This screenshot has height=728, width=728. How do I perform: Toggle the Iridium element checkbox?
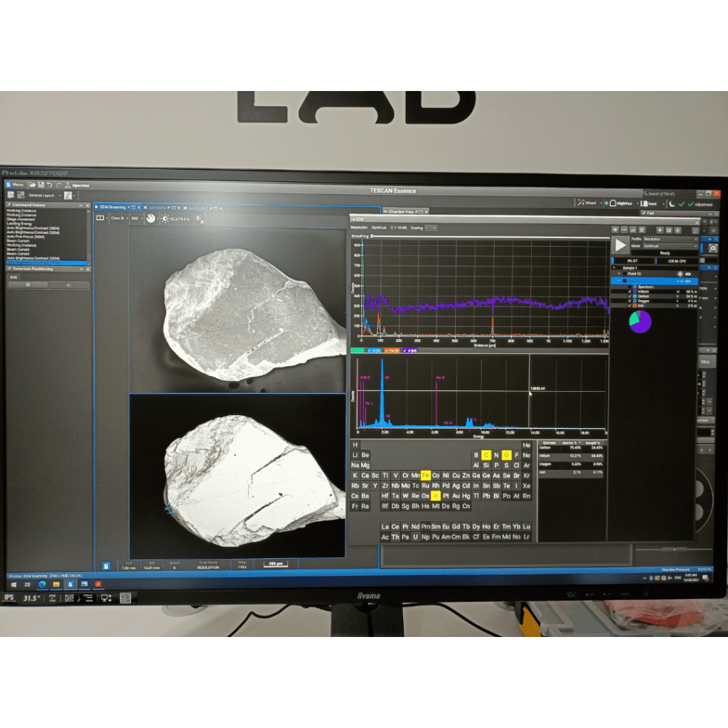(x=630, y=291)
